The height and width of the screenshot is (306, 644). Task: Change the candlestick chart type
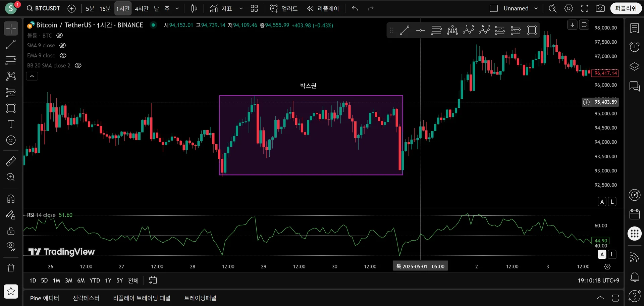[194, 8]
